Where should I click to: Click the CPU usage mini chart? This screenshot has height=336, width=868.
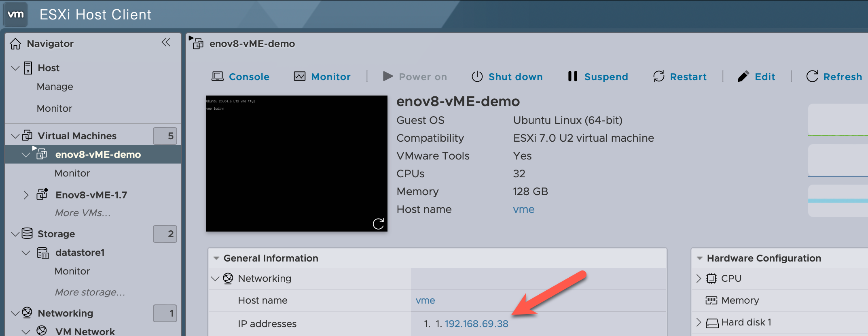838,120
